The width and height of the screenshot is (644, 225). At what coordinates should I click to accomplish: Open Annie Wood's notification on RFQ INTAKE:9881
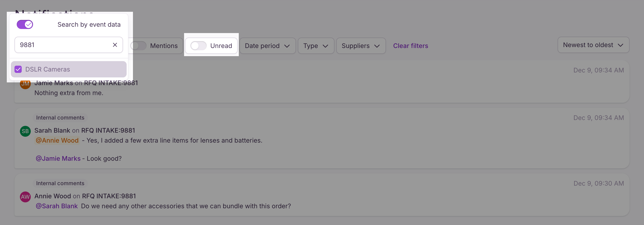[322, 195]
